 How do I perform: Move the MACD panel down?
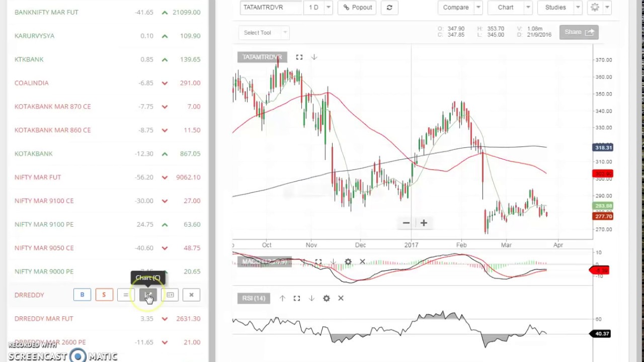click(333, 262)
